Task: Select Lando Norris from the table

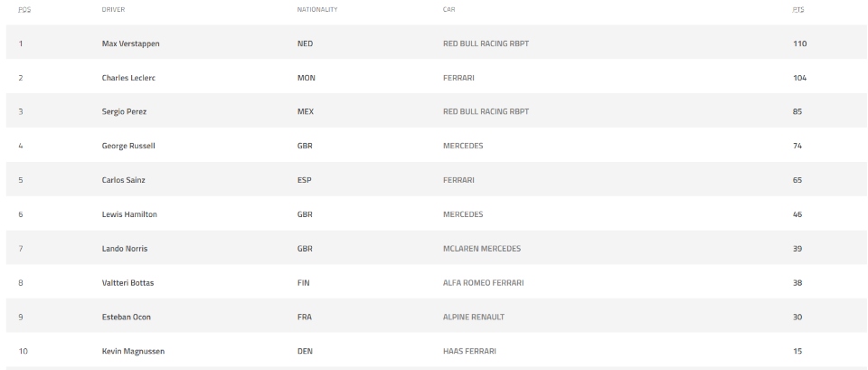Action: pos(125,249)
